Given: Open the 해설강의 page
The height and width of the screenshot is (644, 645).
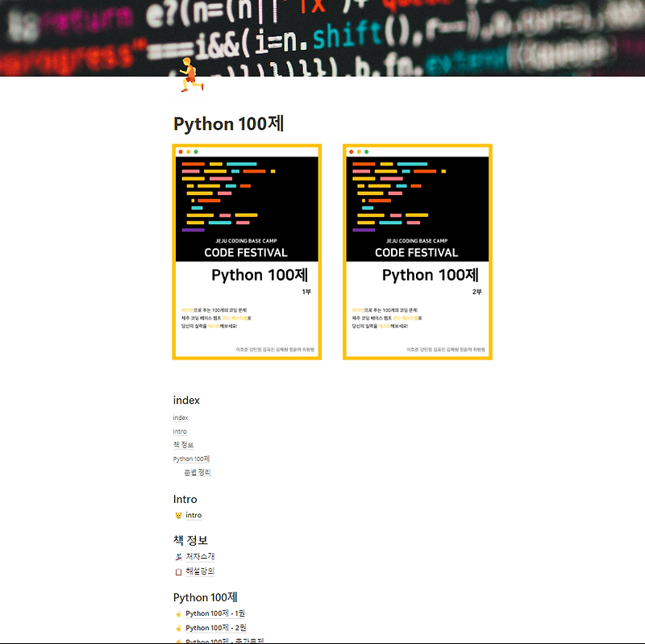Looking at the screenshot, I should 202,570.
